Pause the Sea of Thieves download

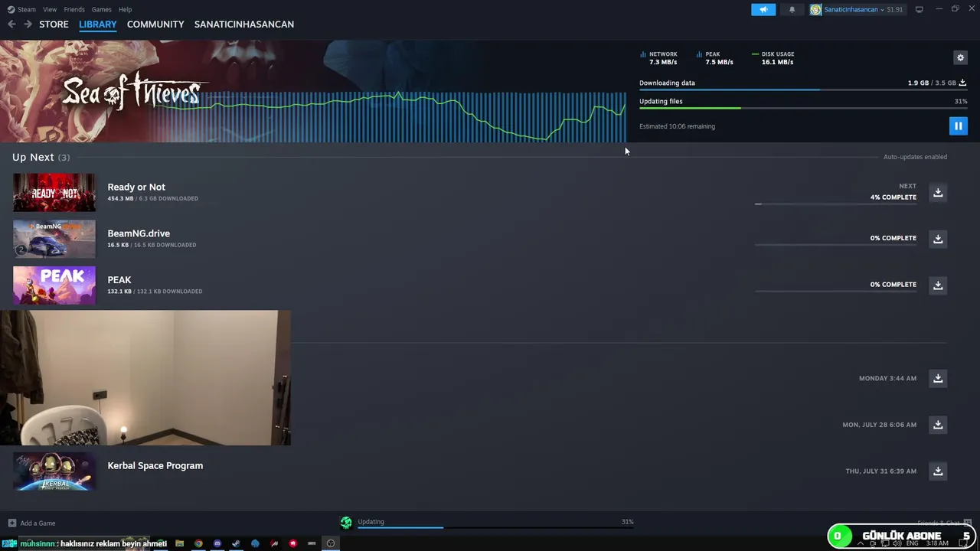point(958,126)
